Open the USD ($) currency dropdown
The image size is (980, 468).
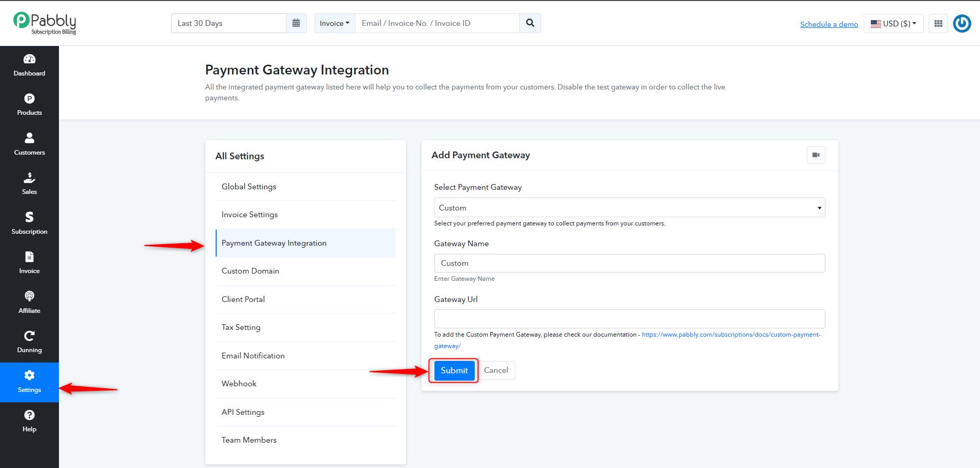[x=893, y=24]
